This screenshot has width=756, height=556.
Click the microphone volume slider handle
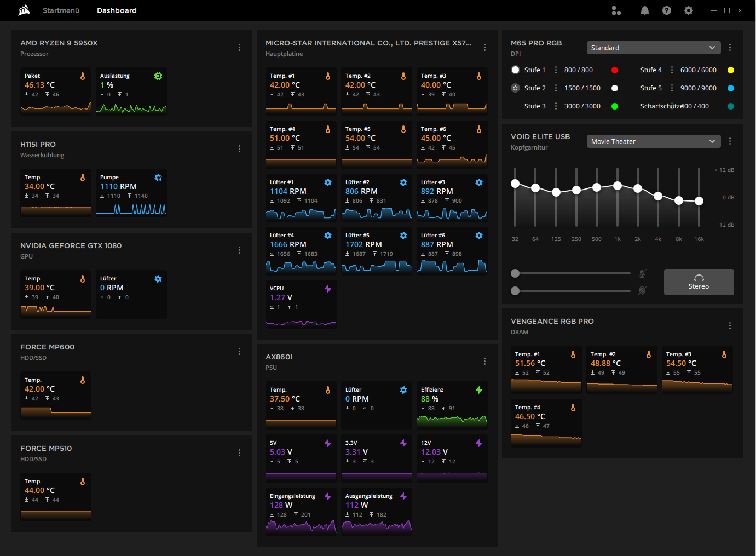[515, 273]
